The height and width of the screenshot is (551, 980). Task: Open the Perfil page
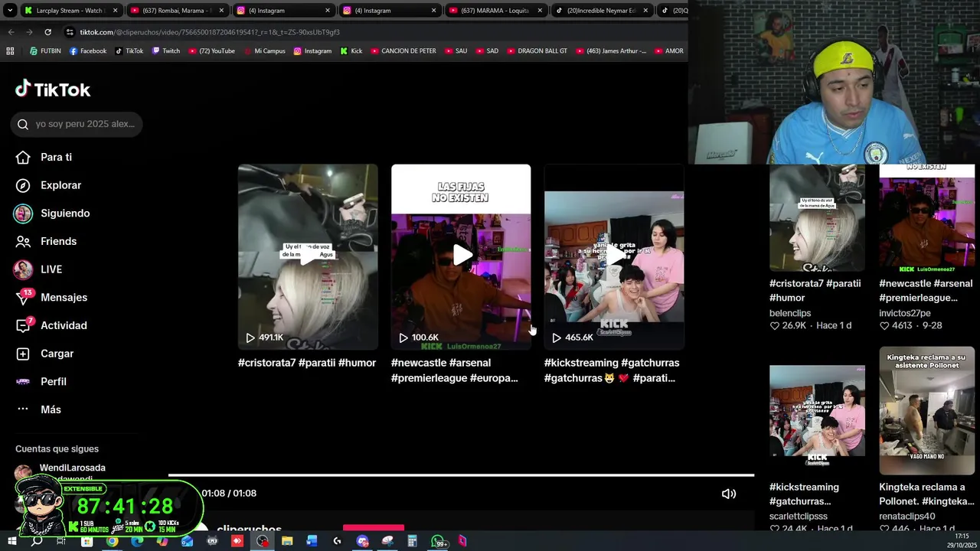tap(41, 381)
